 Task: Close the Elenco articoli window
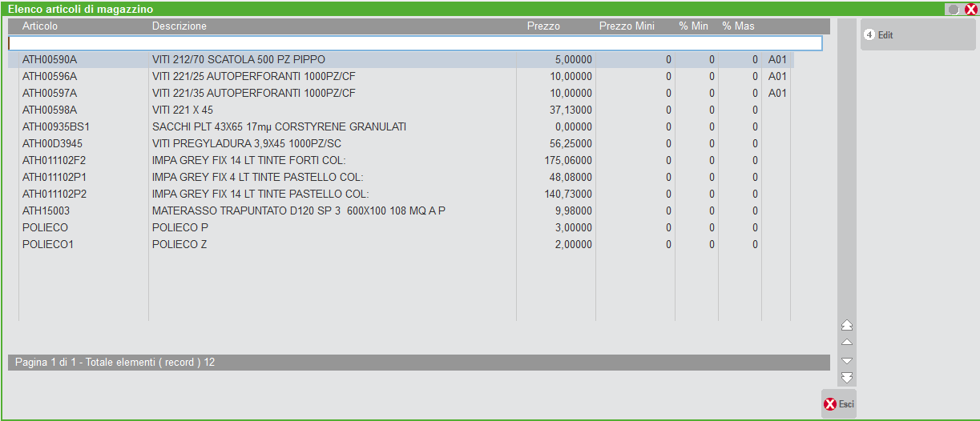(x=970, y=10)
